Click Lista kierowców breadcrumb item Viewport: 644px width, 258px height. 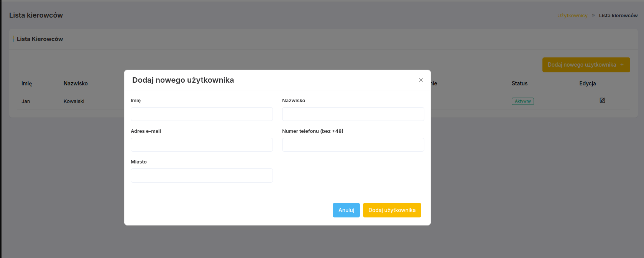tap(618, 16)
